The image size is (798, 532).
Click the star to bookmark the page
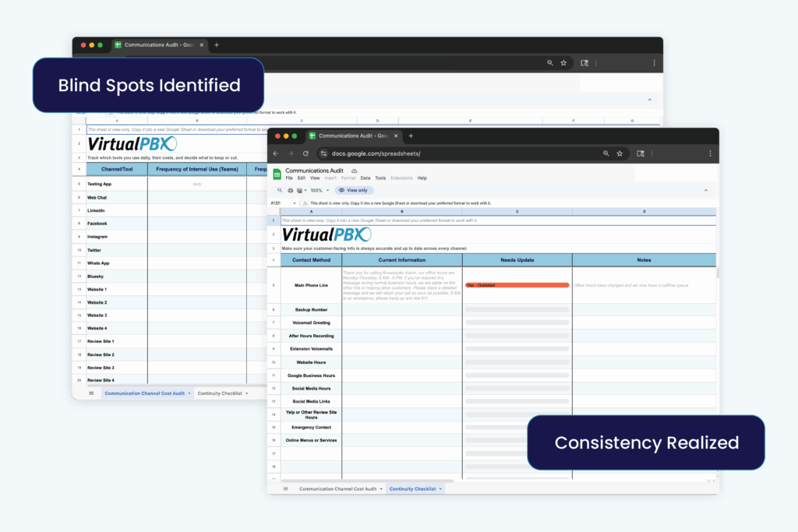tap(620, 153)
